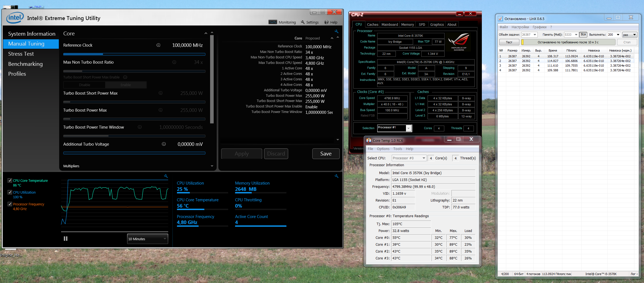Show info for Turbo Boost Power Time Window

pos(140,127)
